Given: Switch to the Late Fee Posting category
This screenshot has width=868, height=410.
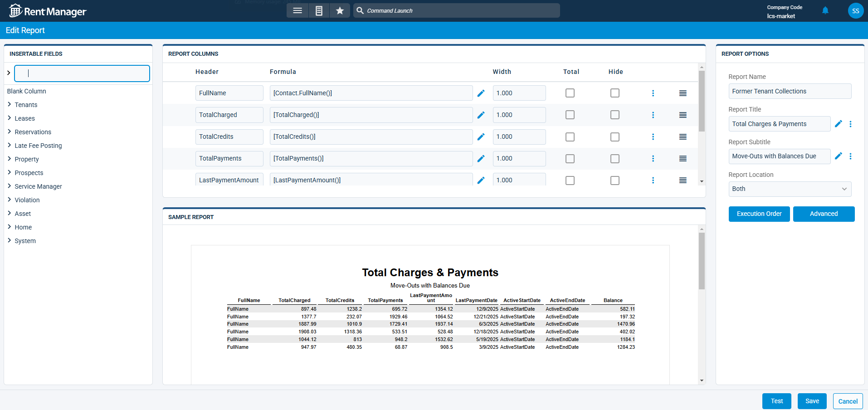Looking at the screenshot, I should [38, 145].
